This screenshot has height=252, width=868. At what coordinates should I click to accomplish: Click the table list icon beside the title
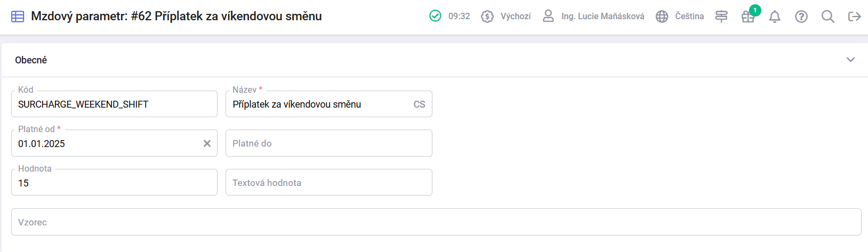point(18,17)
